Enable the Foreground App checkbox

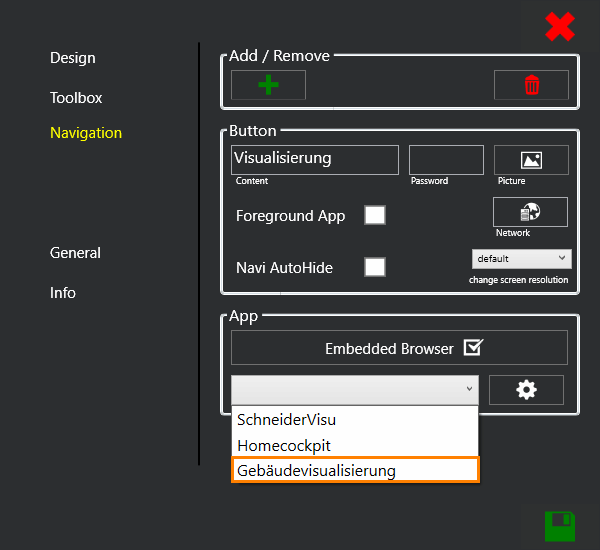pos(375,215)
